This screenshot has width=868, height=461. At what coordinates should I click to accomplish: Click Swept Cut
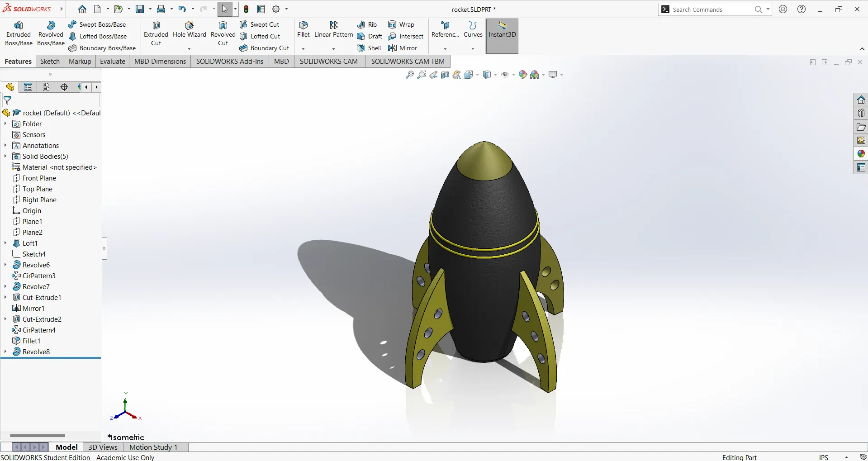tap(260, 24)
